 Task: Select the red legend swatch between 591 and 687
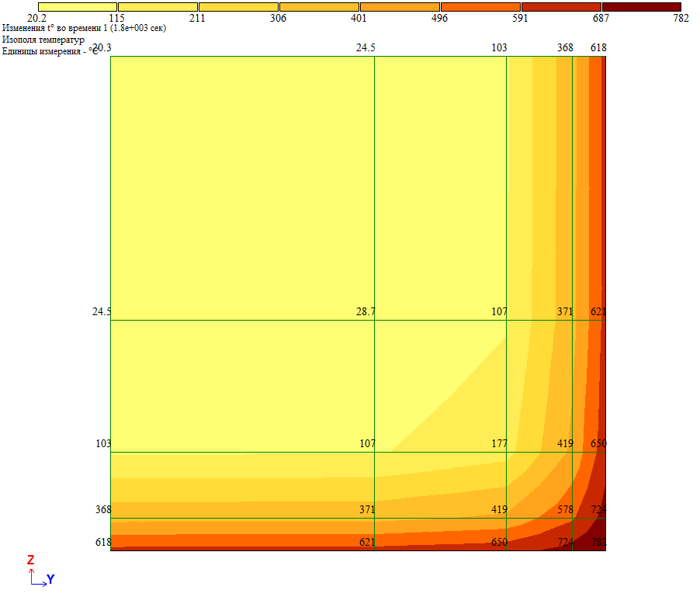pyautogui.click(x=561, y=6)
